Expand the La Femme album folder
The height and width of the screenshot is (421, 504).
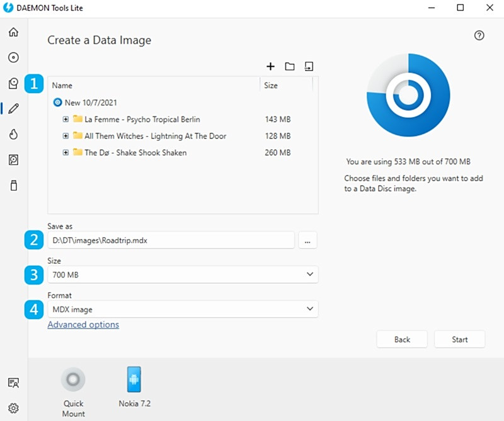click(x=66, y=119)
